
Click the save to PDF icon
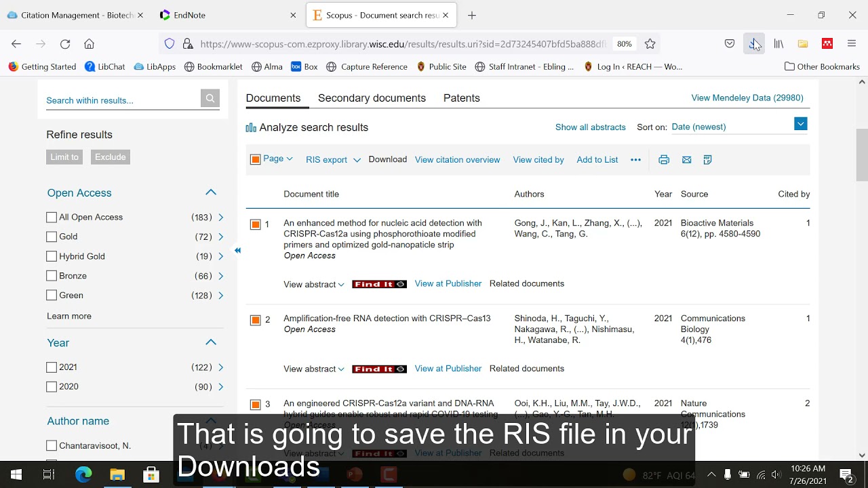(707, 160)
